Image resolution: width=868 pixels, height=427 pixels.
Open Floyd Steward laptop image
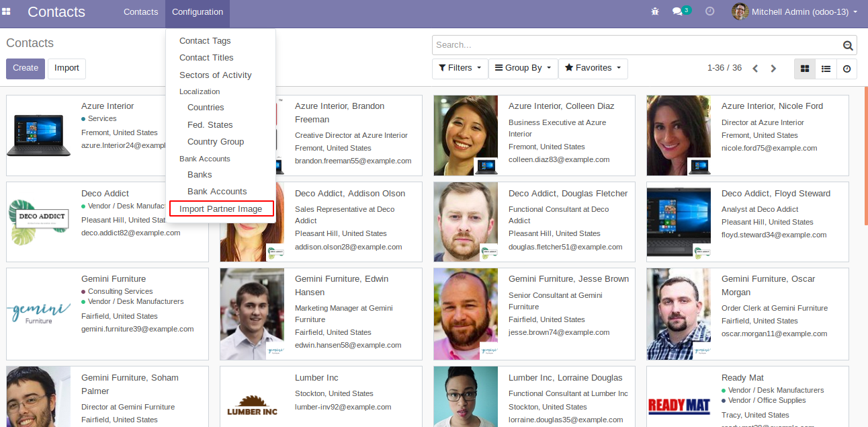(x=679, y=222)
